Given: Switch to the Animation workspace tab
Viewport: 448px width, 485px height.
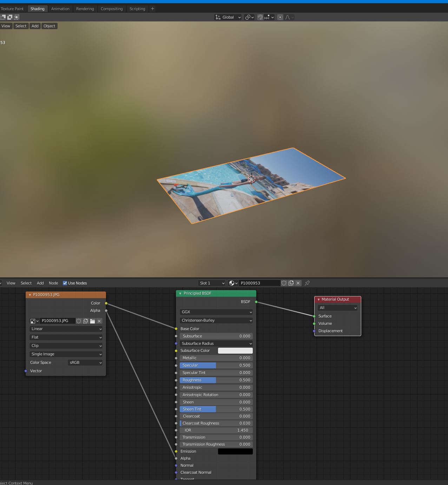Looking at the screenshot, I should 60,9.
